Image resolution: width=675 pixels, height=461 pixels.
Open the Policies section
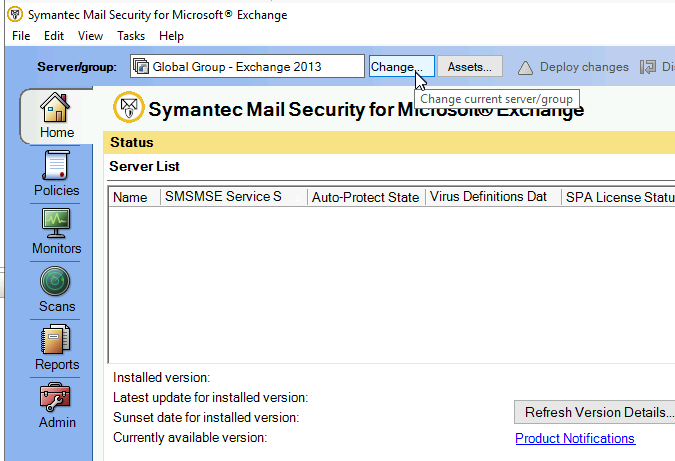click(56, 173)
